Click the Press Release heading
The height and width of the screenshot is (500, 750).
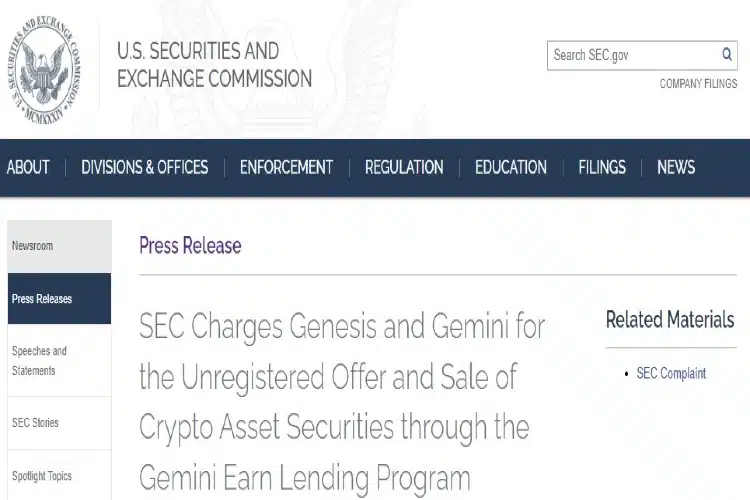[x=190, y=245]
